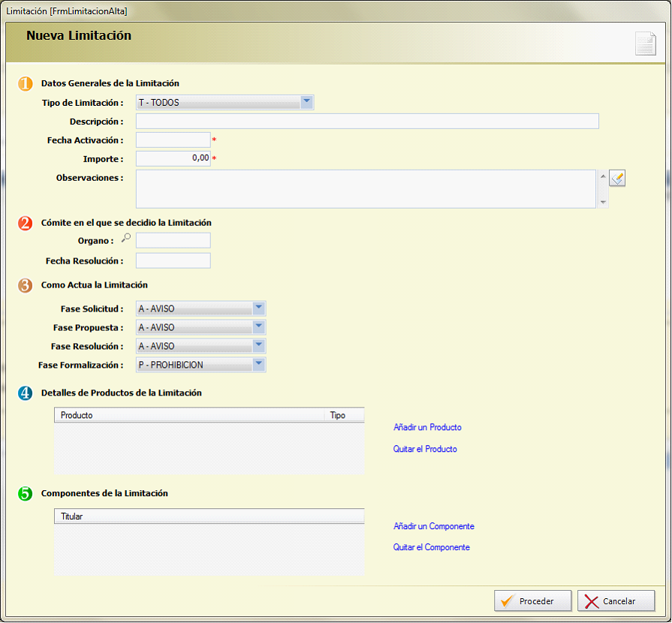Click the red step 2 number icon
Screen dimensions: 672x623
pyautogui.click(x=26, y=223)
